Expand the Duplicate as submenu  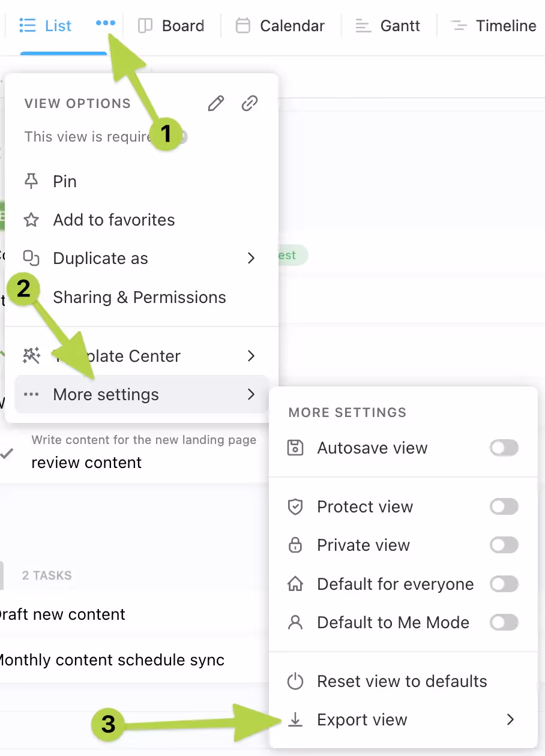click(251, 258)
